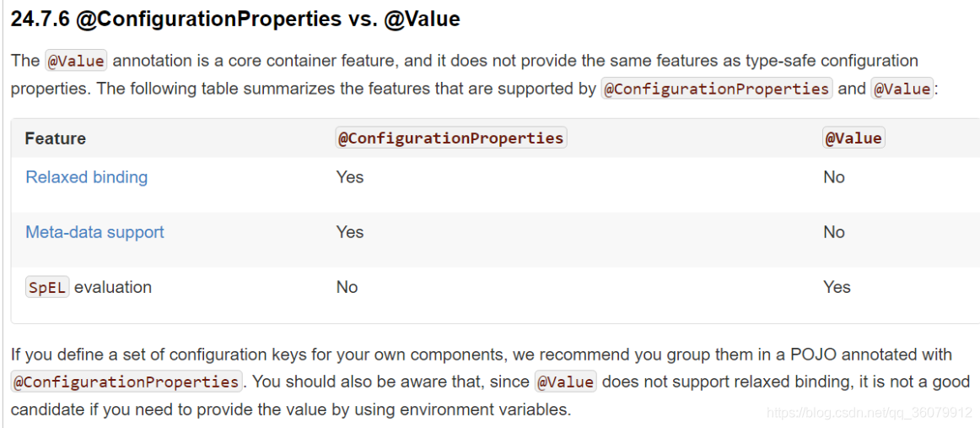Image resolution: width=980 pixels, height=428 pixels.
Task: Open the Relaxed binding link
Action: (86, 177)
